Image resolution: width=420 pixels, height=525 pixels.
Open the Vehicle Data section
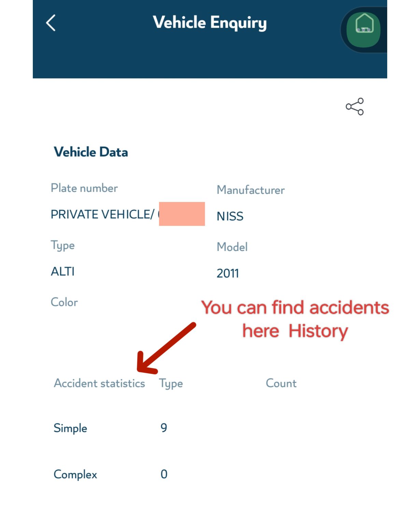click(x=91, y=152)
